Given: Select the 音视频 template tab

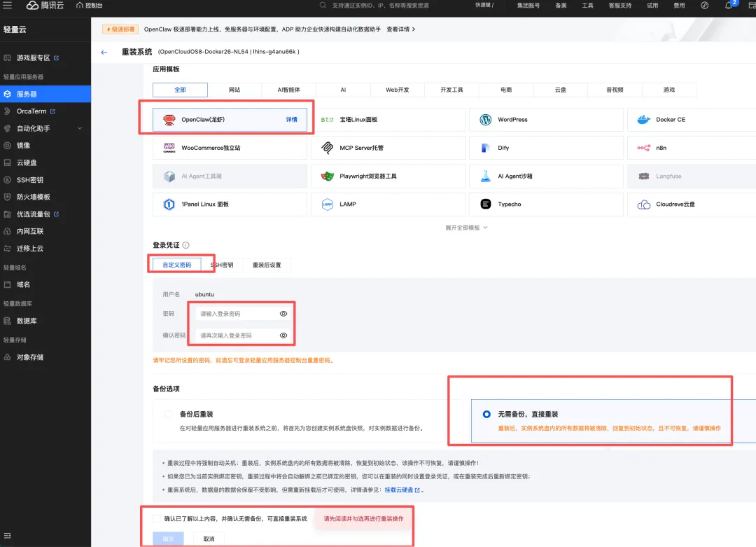Looking at the screenshot, I should (615, 90).
